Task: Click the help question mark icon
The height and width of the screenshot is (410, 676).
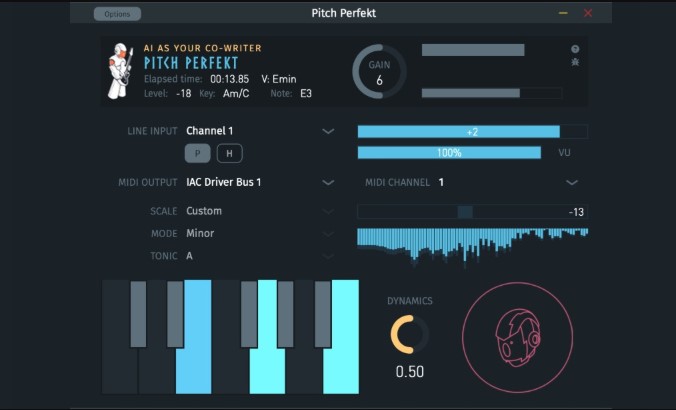Action: click(x=575, y=49)
